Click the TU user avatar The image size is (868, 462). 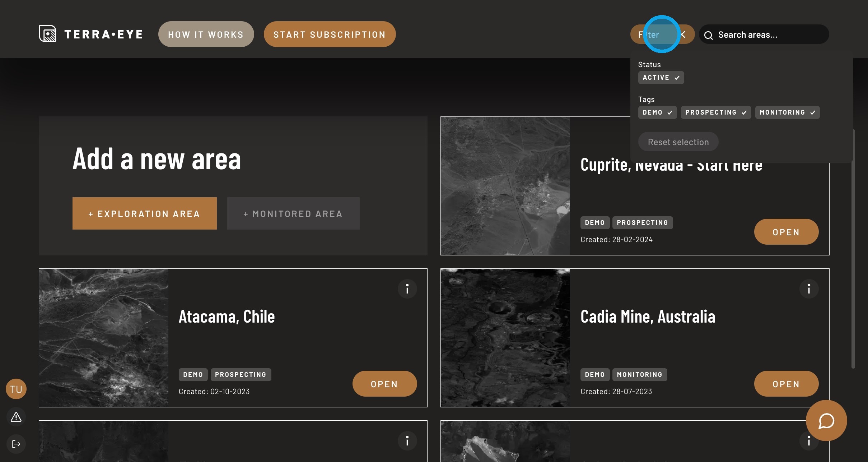click(x=16, y=389)
